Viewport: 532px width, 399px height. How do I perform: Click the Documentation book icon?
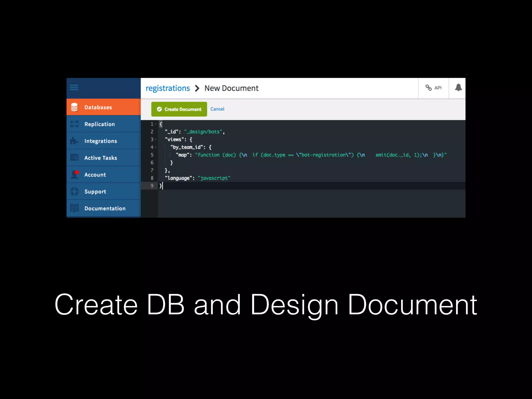pos(74,208)
